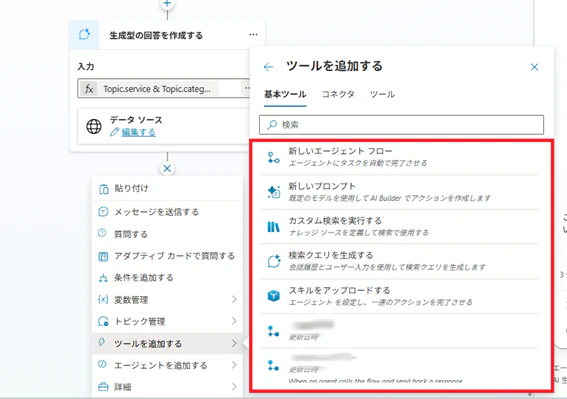Open the ツール tab

point(382,94)
